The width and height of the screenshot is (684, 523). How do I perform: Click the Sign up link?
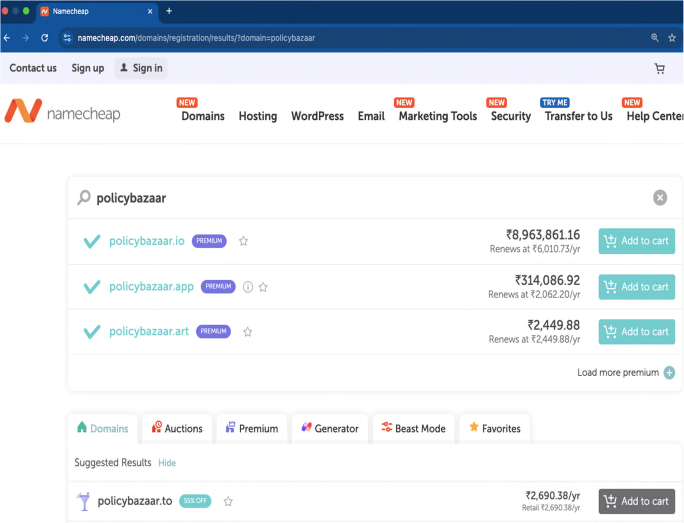[x=88, y=68]
